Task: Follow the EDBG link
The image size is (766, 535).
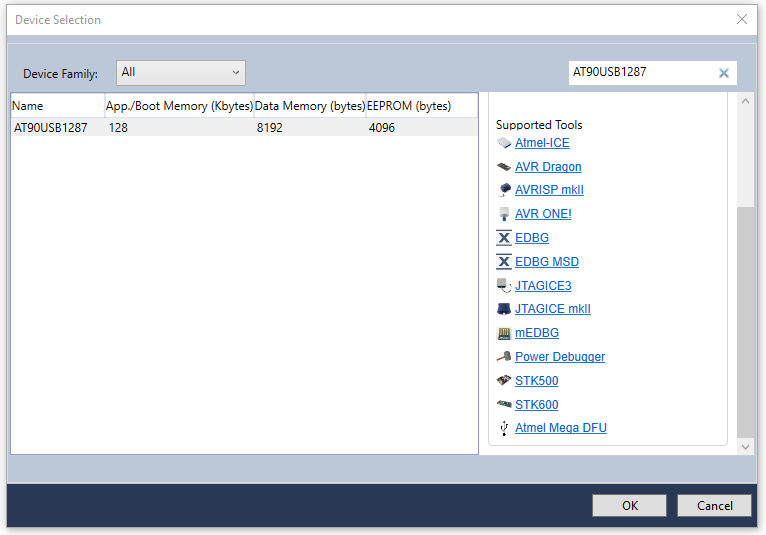Action: pyautogui.click(x=532, y=238)
